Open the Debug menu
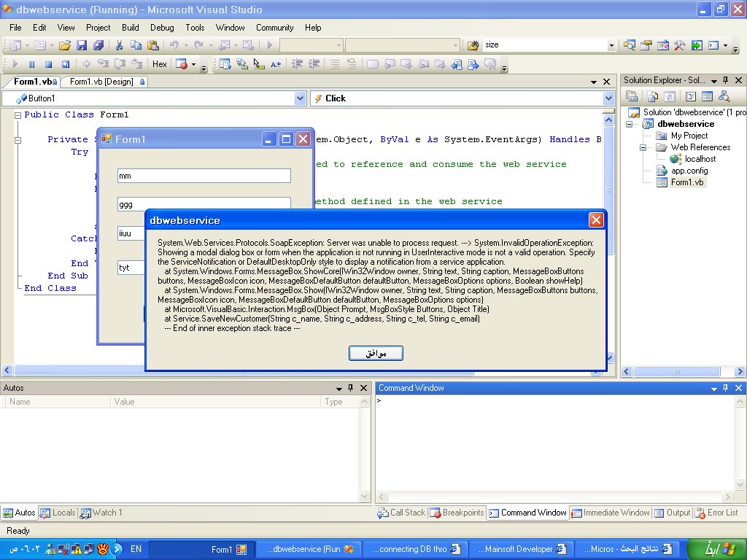The image size is (747, 560). [x=162, y=28]
